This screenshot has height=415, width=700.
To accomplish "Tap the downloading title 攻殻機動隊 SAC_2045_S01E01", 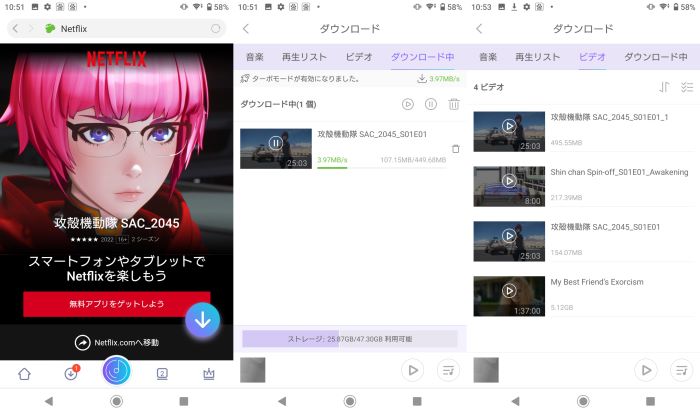I will [372, 134].
